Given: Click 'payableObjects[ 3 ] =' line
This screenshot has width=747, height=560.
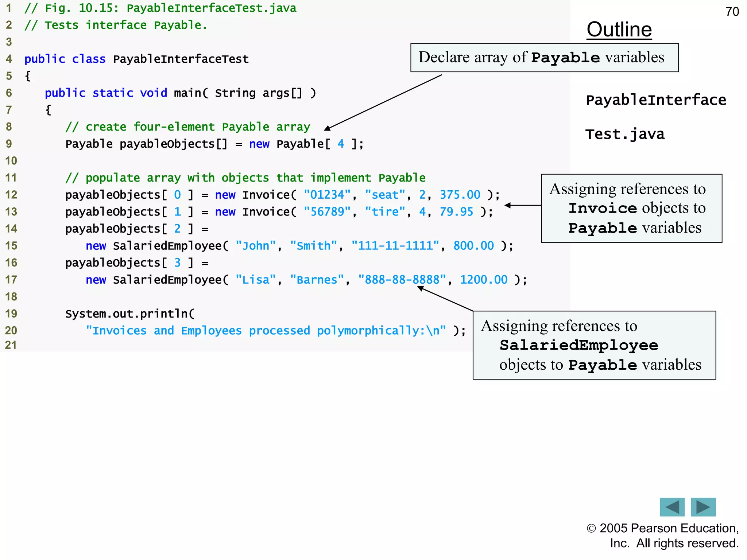Looking at the screenshot, I should pyautogui.click(x=137, y=263).
